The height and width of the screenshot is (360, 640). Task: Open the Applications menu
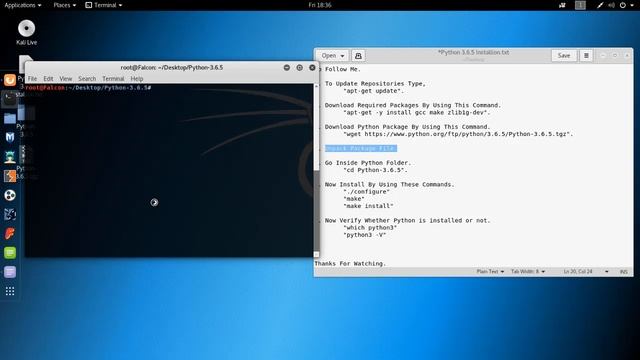click(x=22, y=5)
